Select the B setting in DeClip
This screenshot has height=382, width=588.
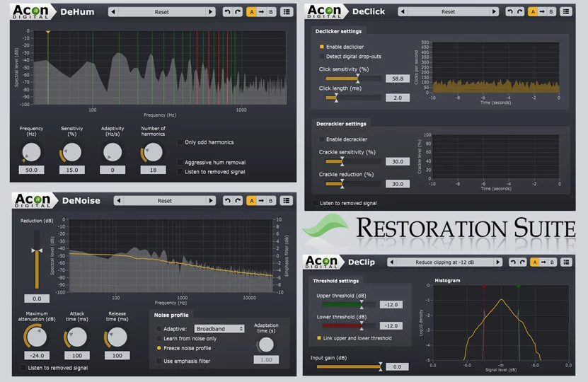(552, 262)
